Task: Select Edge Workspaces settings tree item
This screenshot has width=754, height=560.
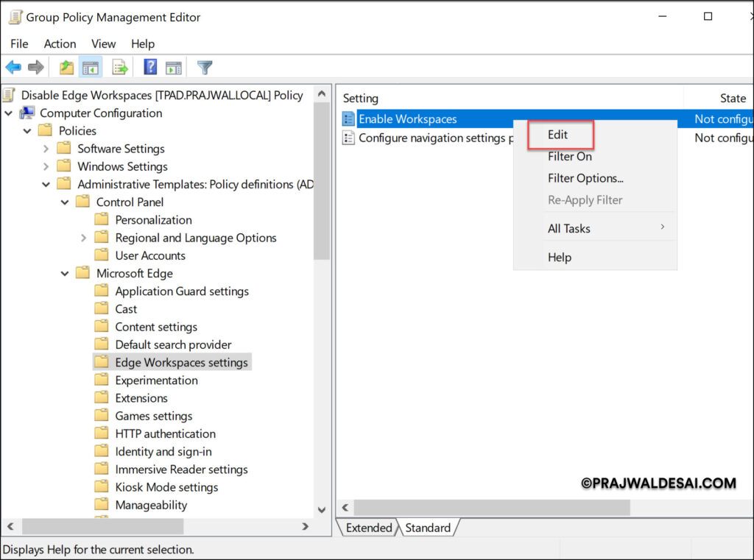Action: (181, 363)
